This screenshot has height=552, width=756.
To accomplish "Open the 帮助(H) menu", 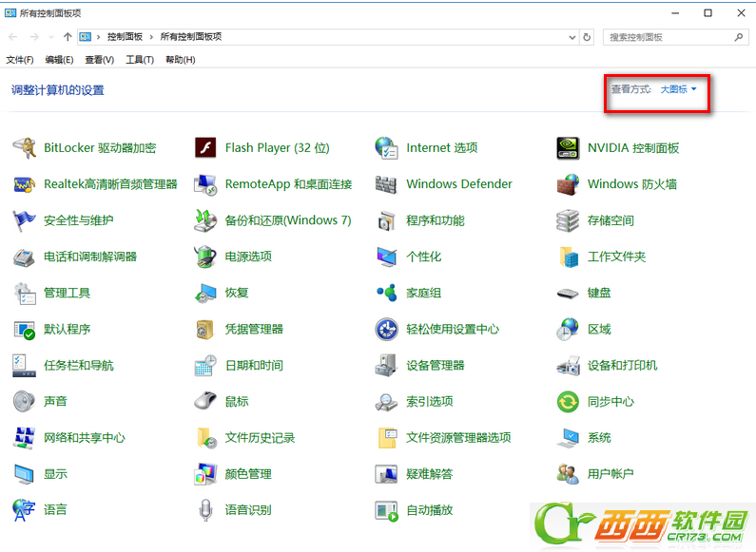I will 181,60.
